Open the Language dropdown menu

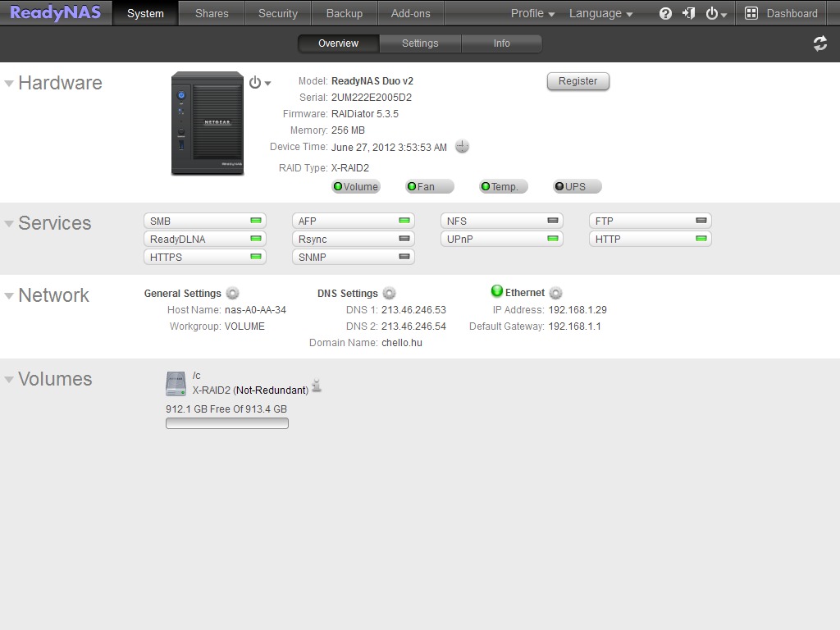pos(600,13)
